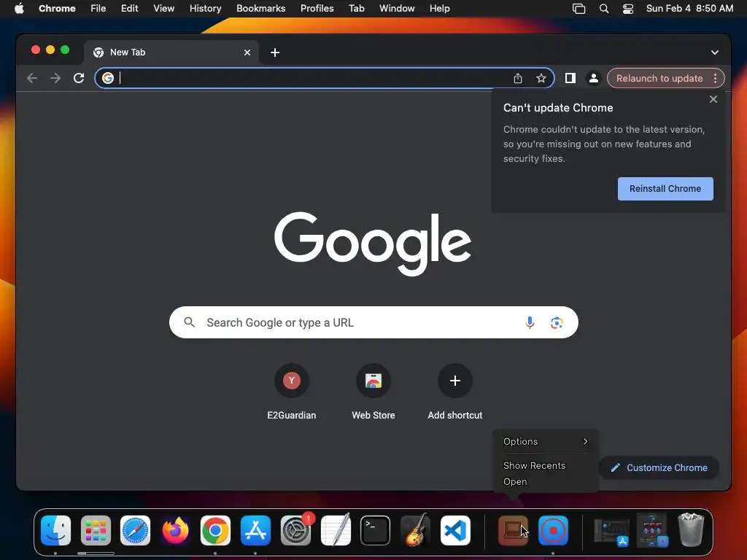Open the View menu

pos(164,8)
